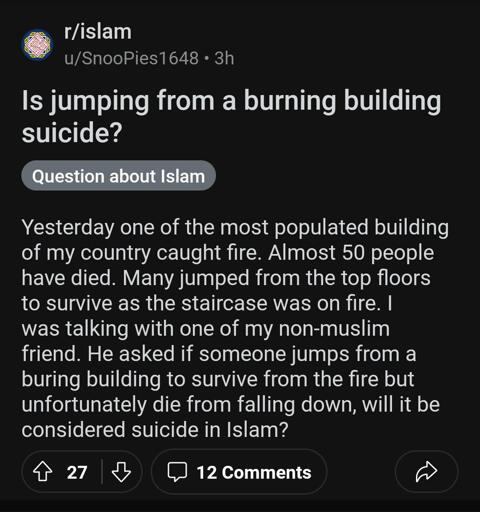View the profile of u/SnooPies1648

pos(131,58)
